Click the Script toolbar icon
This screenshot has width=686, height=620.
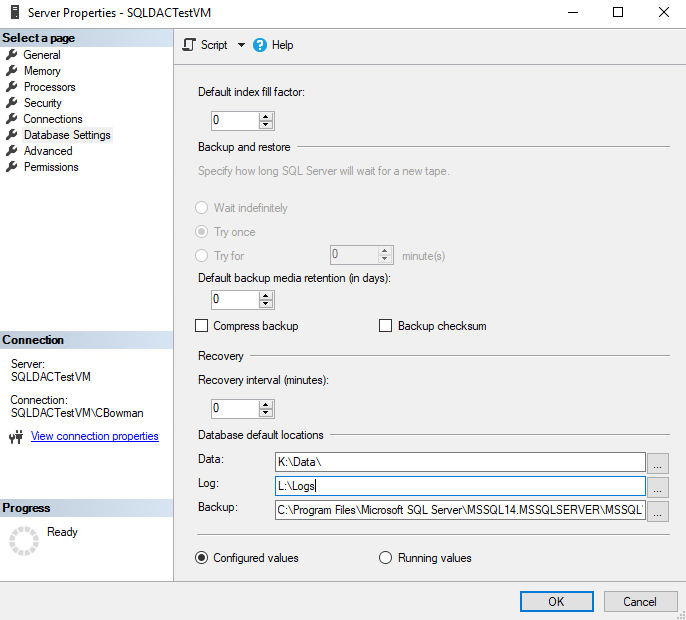(x=189, y=45)
